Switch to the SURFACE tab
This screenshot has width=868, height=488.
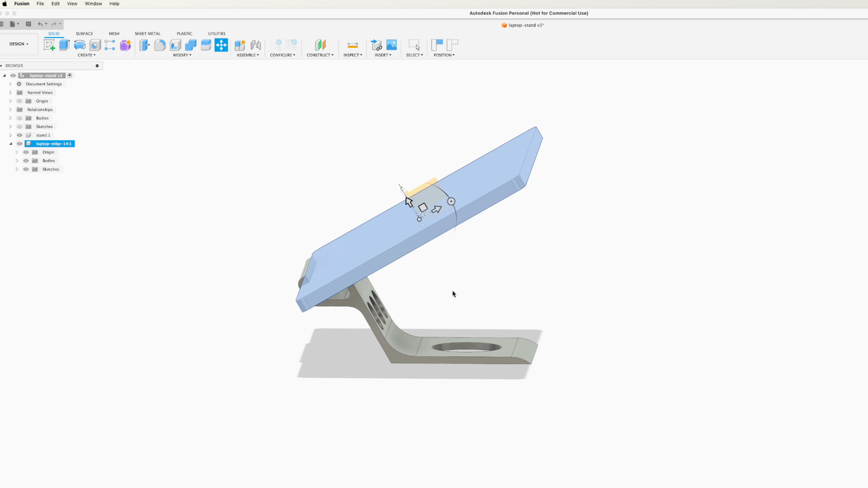pyautogui.click(x=84, y=33)
